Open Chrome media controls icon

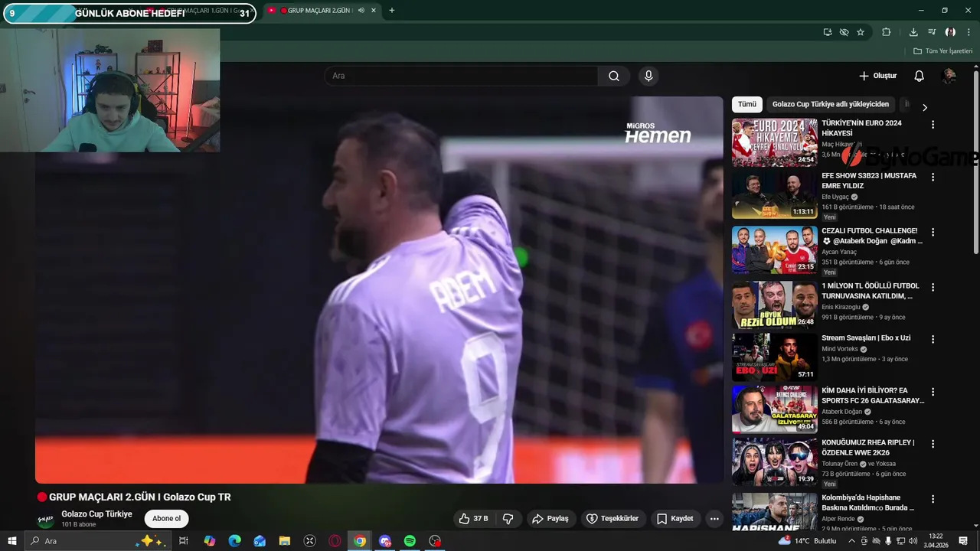(x=932, y=32)
